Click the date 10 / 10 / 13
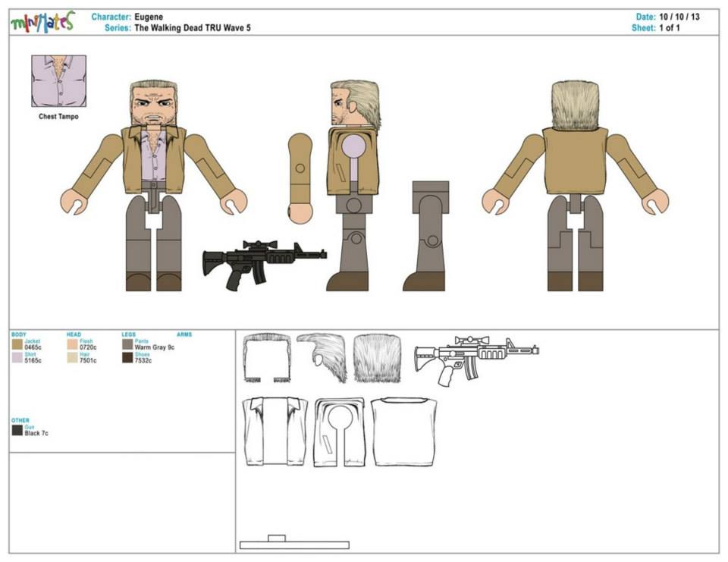Screen dimensions: 728x562 point(679,17)
